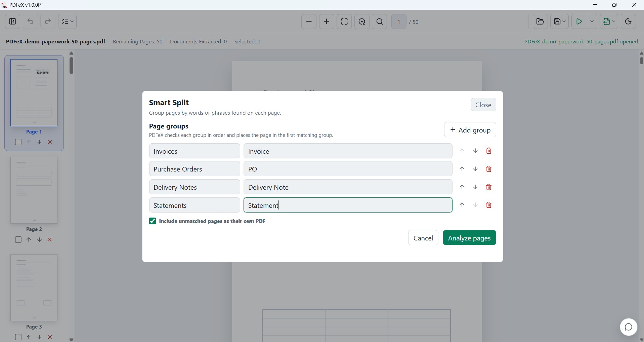Zoom in with the plus icon
The image size is (644, 342).
(327, 22)
